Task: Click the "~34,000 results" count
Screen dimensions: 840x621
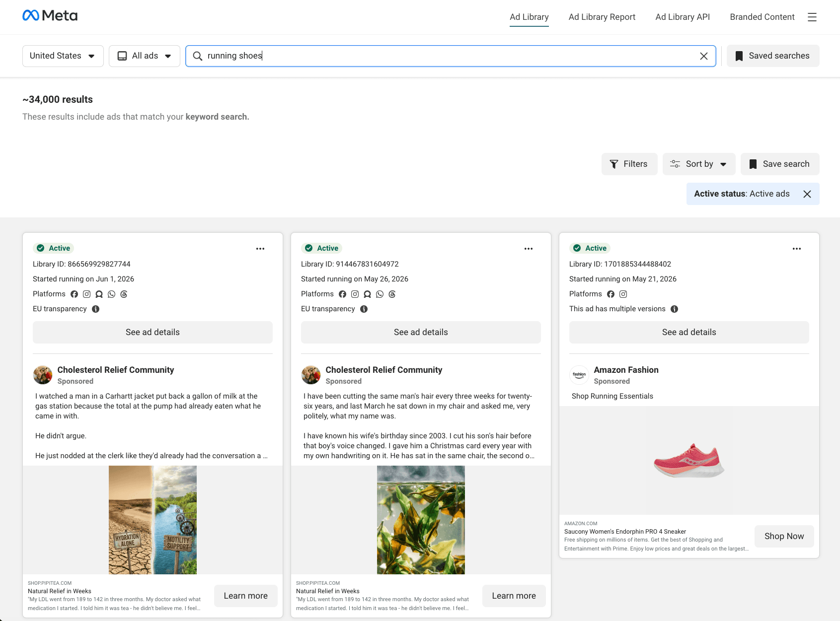Action: (x=58, y=99)
